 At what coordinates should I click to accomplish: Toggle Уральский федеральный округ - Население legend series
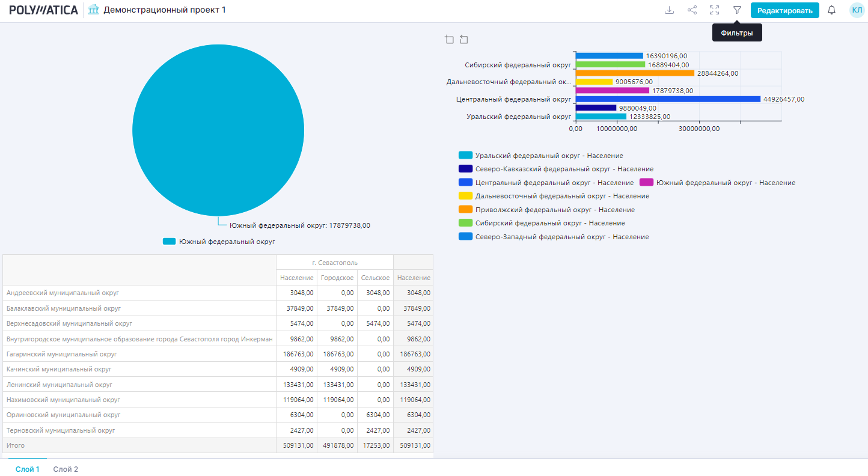[x=548, y=156]
